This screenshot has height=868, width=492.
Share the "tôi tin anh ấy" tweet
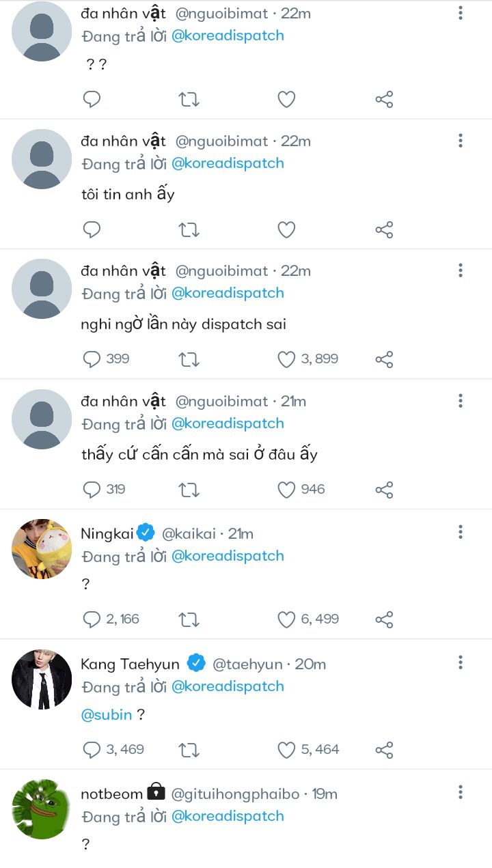point(384,229)
